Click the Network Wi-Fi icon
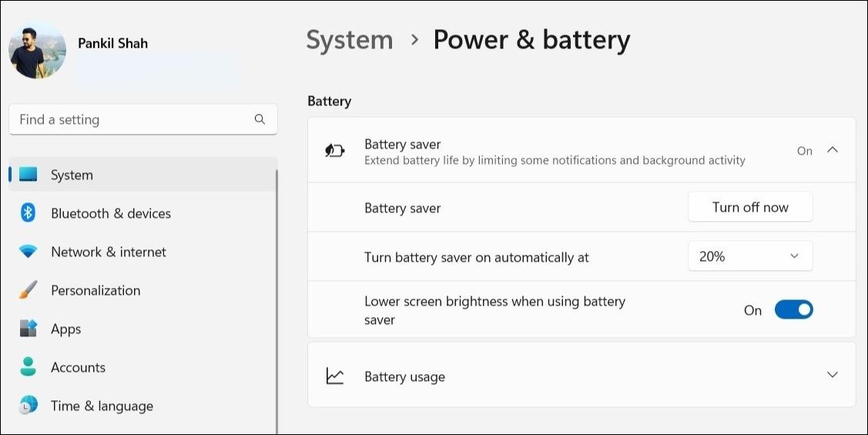Screen dimensions: 868x435 28,252
